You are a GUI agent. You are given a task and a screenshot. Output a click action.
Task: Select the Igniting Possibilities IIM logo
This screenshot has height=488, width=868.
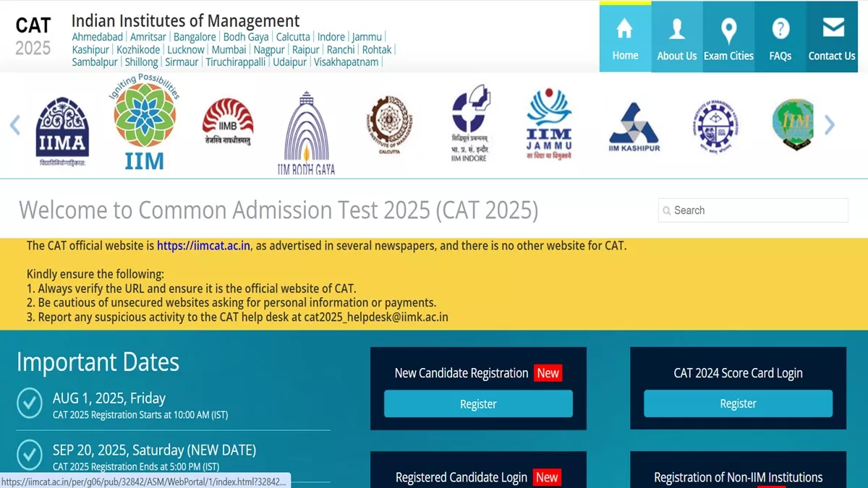pos(145,123)
